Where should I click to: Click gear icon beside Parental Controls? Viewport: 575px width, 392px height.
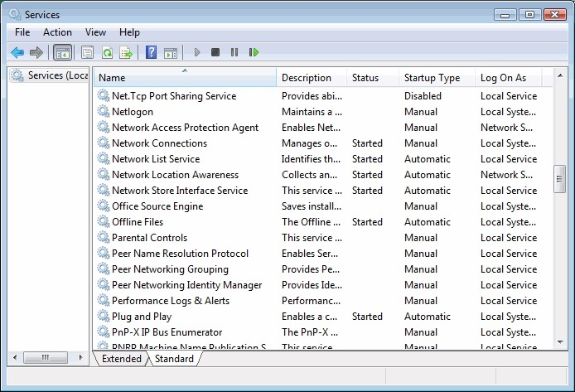pos(104,238)
